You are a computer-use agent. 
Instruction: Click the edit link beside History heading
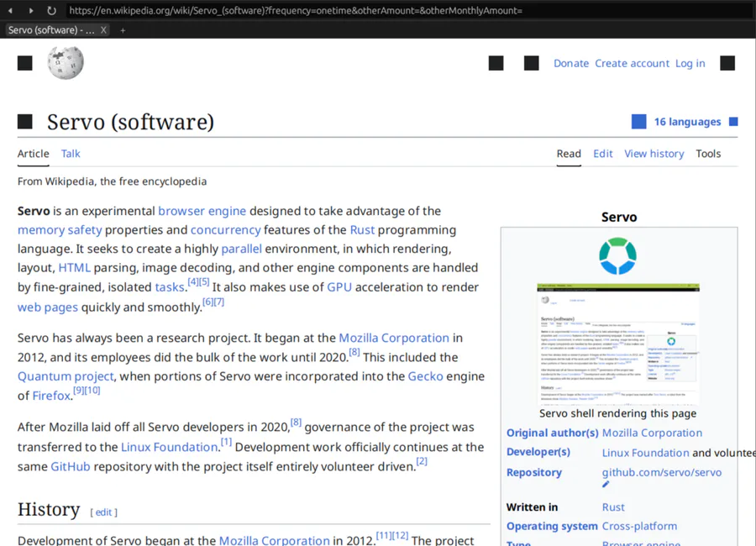click(x=103, y=512)
